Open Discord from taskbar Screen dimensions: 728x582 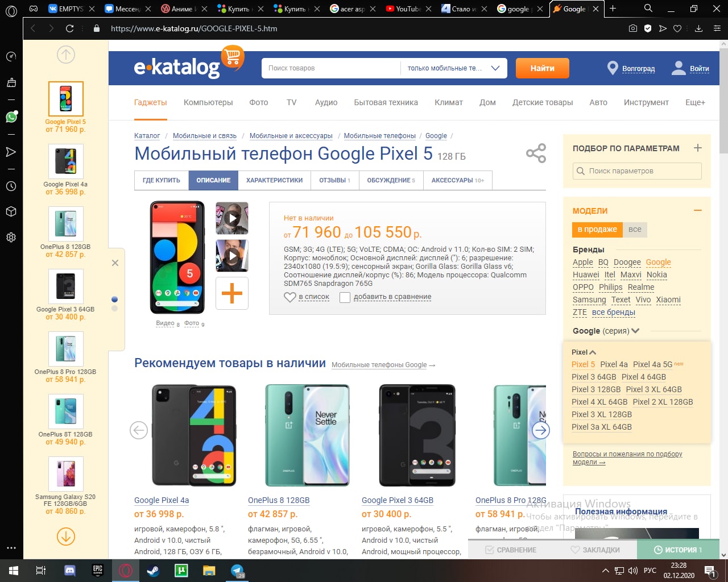tap(70, 570)
